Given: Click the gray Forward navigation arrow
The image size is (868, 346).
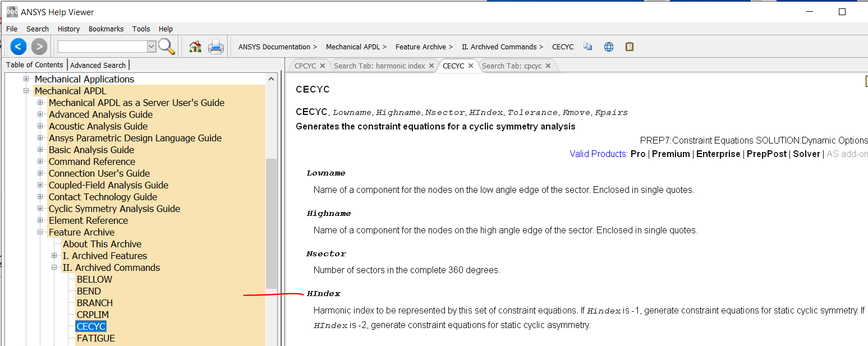Looking at the screenshot, I should 39,47.
